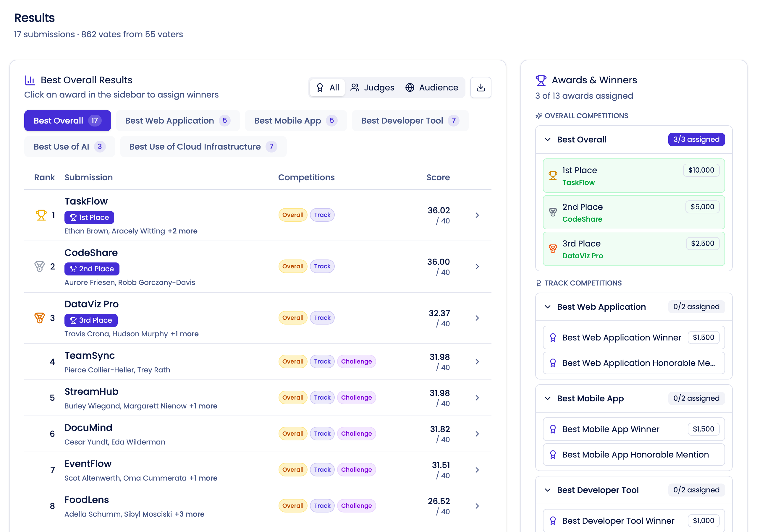
Task: Open the Best Use of AI tab
Action: coord(69,147)
